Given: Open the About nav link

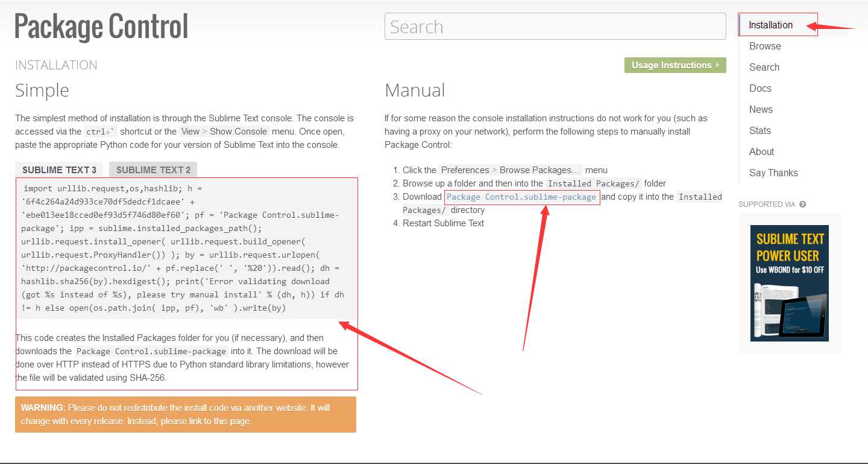Looking at the screenshot, I should click(x=762, y=151).
